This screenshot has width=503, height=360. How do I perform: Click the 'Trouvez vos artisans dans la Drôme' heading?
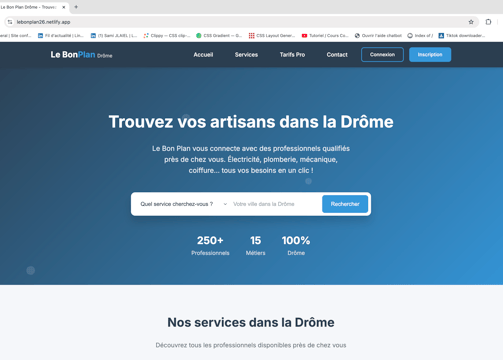pyautogui.click(x=251, y=122)
